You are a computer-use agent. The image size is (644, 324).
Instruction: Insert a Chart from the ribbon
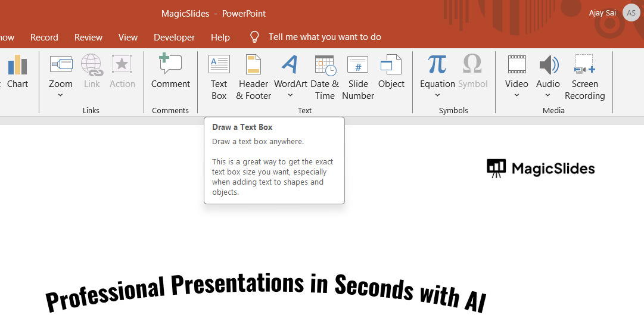pos(17,72)
